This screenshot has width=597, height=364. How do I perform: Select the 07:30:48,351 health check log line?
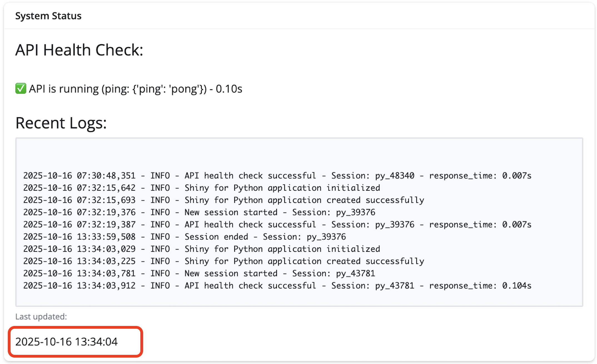277,176
